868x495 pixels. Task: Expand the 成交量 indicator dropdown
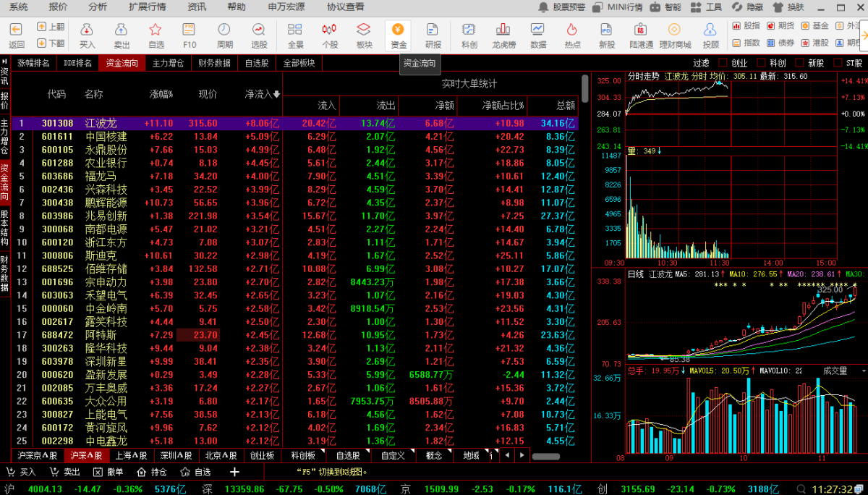(862, 371)
